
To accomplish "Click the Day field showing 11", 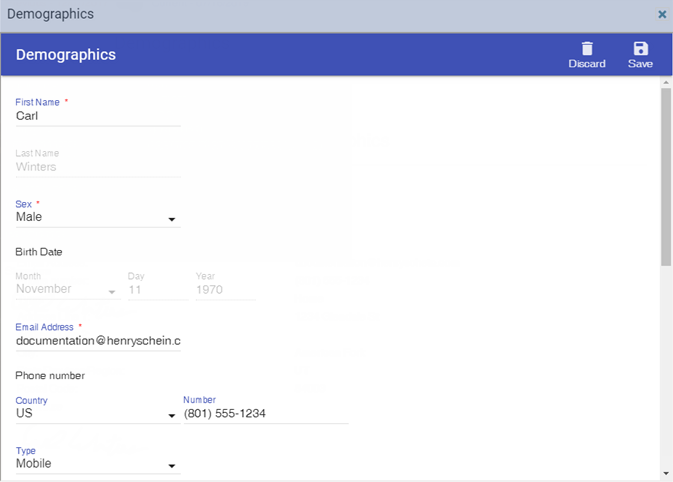I will click(156, 289).
